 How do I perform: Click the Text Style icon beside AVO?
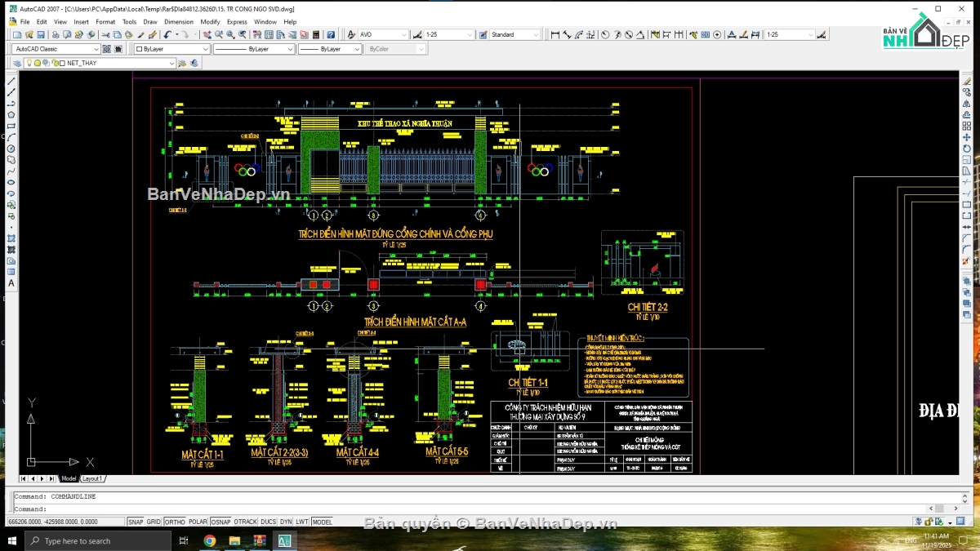[x=351, y=35]
